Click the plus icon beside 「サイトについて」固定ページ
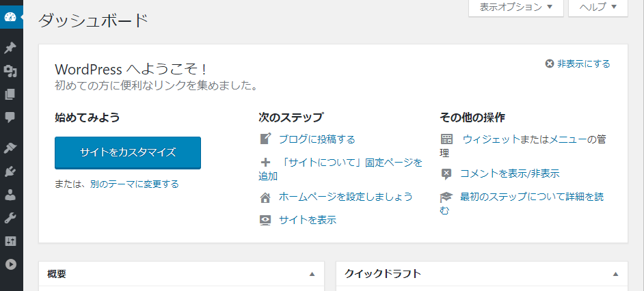Image resolution: width=644 pixels, height=291 pixels. 266,162
